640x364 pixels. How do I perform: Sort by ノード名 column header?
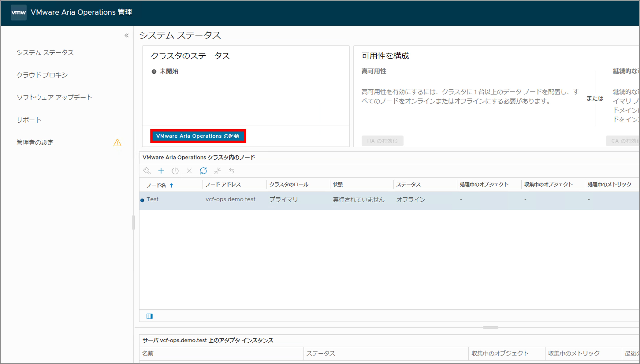tap(156, 185)
